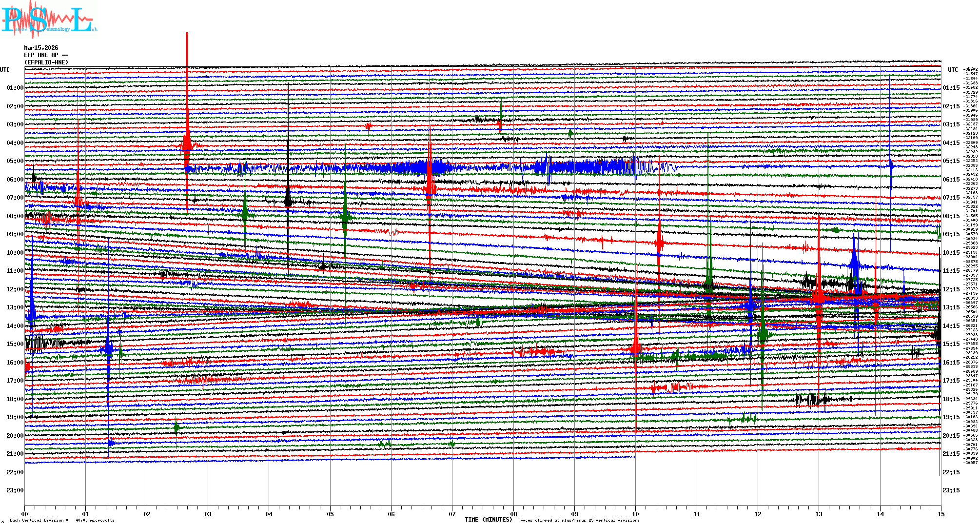
Task: Click the left UTC axis label
Action: pyautogui.click(x=5, y=70)
